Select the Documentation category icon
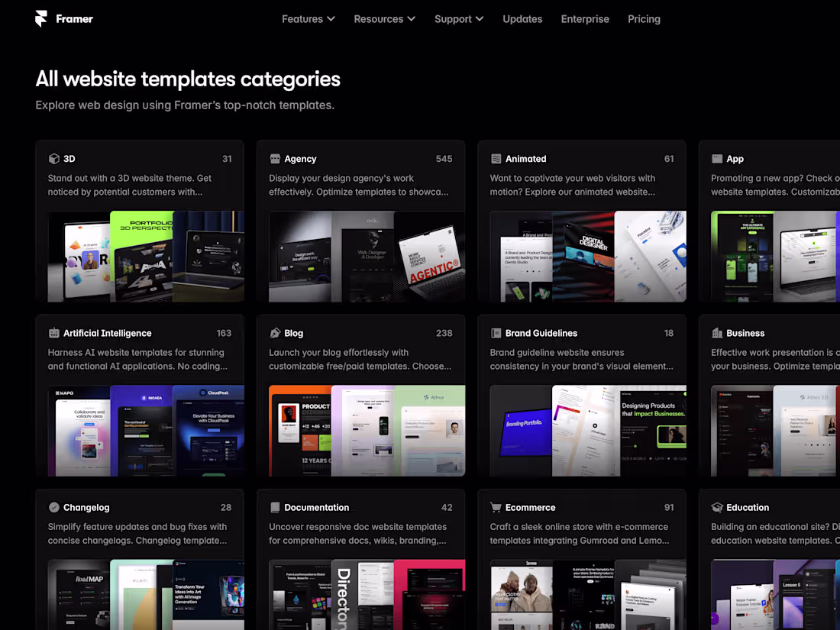The width and height of the screenshot is (840, 630). (x=273, y=506)
